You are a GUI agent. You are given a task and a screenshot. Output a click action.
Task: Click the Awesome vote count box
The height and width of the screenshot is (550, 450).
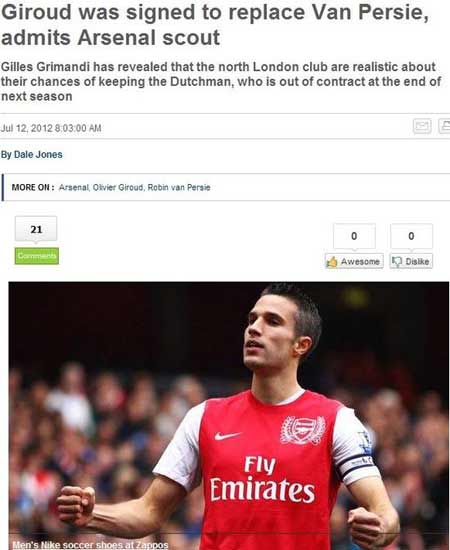[354, 236]
